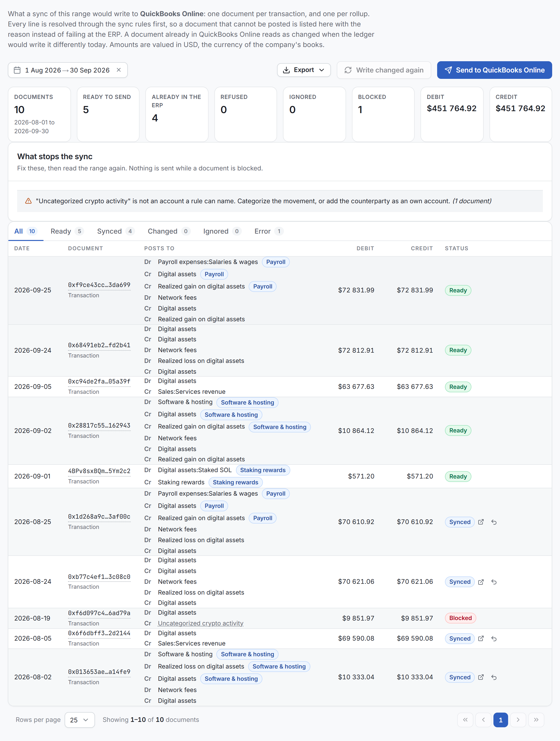Open external link for 0xb77c4ef1 row
Viewport: 560px width, 741px height.
(x=481, y=582)
